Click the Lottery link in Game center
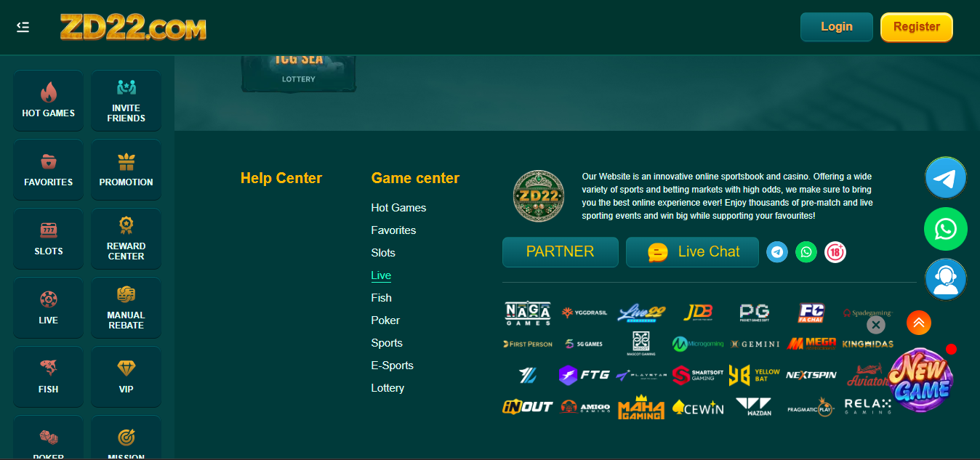980x460 pixels. tap(387, 388)
